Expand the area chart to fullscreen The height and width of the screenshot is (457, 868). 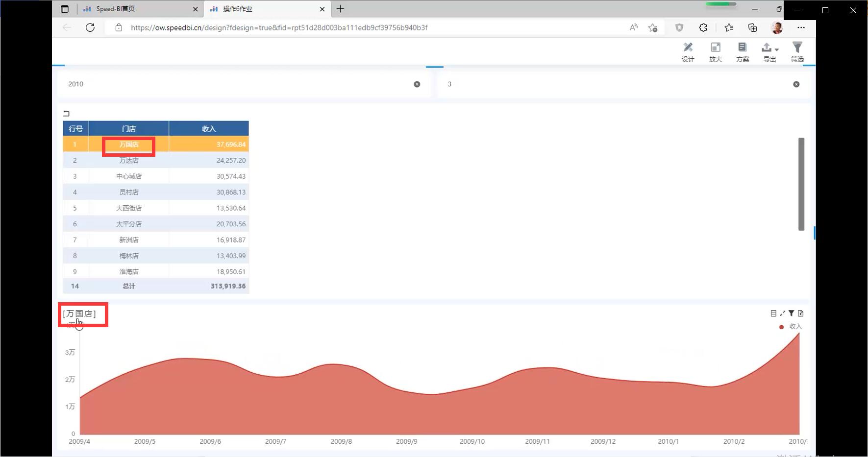click(x=782, y=313)
